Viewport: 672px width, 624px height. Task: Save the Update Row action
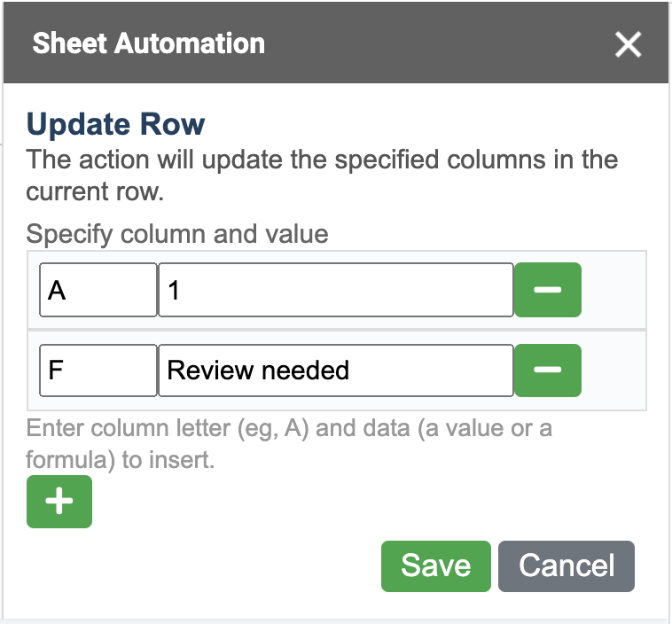[x=435, y=565]
